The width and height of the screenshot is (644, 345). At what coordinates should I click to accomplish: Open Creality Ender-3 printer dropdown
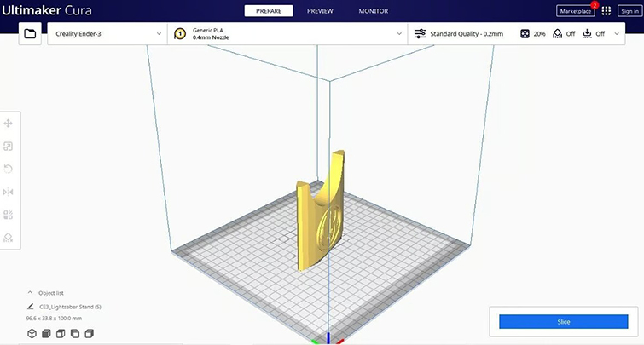pos(107,33)
